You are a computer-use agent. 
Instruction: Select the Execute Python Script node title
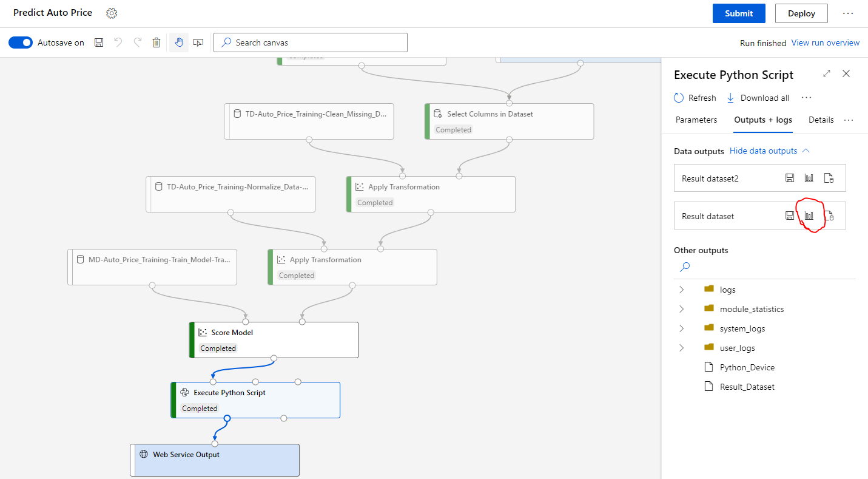click(x=230, y=392)
